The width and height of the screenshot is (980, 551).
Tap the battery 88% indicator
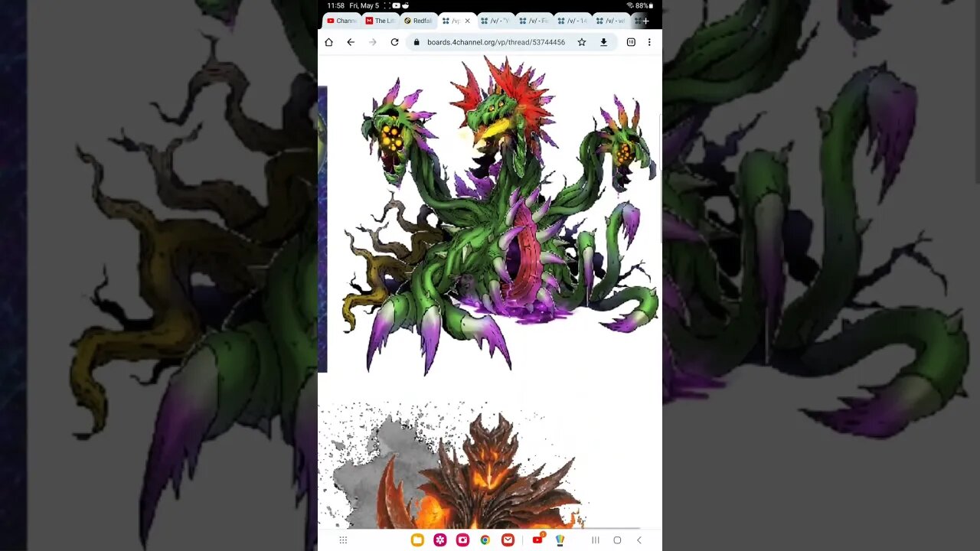point(645,5)
